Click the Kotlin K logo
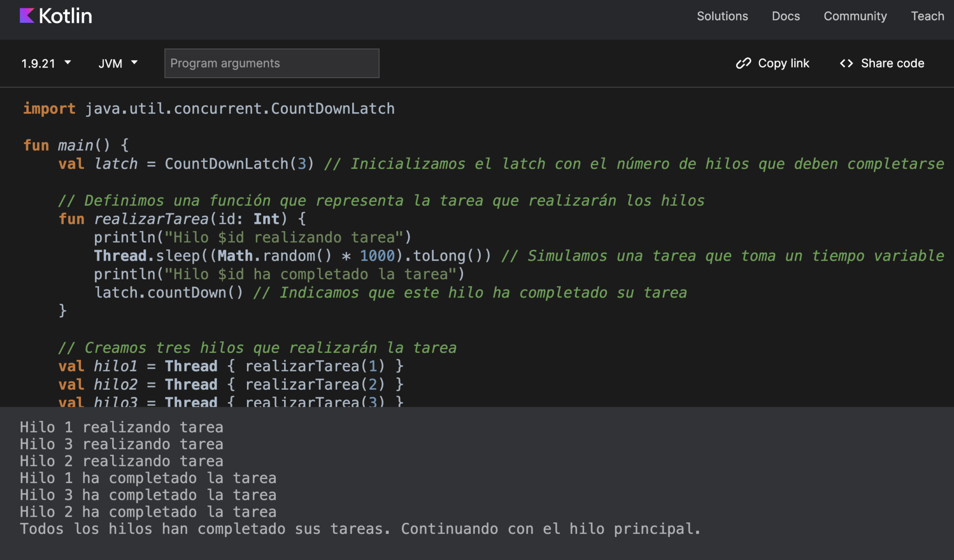The height and width of the screenshot is (560, 954). coord(27,15)
